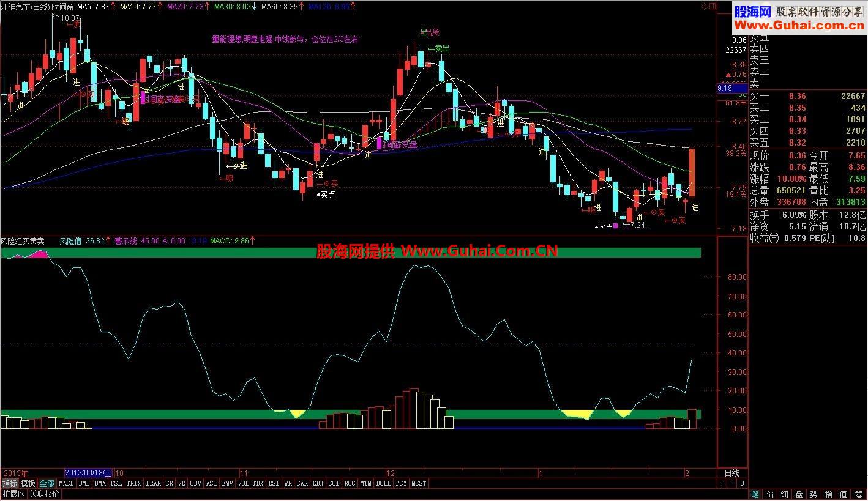This screenshot has width=868, height=501.
Task: Click the MA30: 8.03 label
Action: 234,6
